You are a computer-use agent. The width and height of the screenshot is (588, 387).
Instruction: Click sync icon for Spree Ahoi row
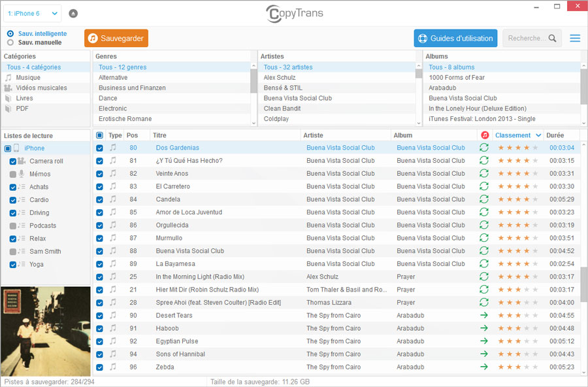coord(484,302)
